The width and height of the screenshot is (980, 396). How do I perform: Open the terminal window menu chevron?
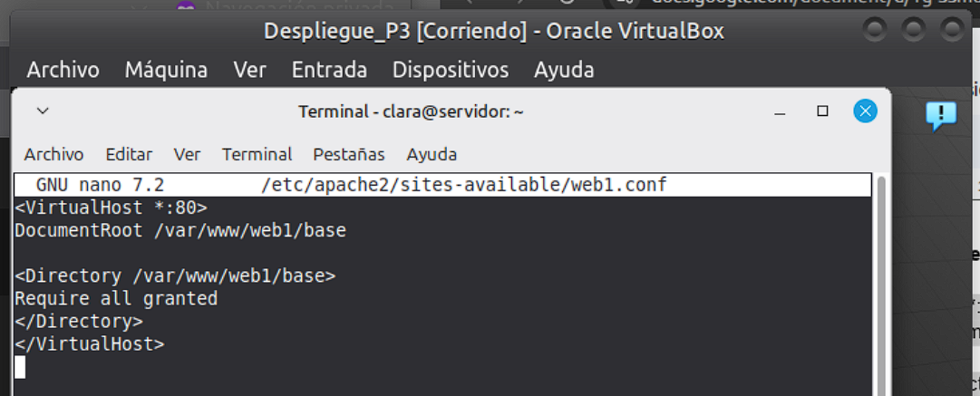pyautogui.click(x=42, y=111)
